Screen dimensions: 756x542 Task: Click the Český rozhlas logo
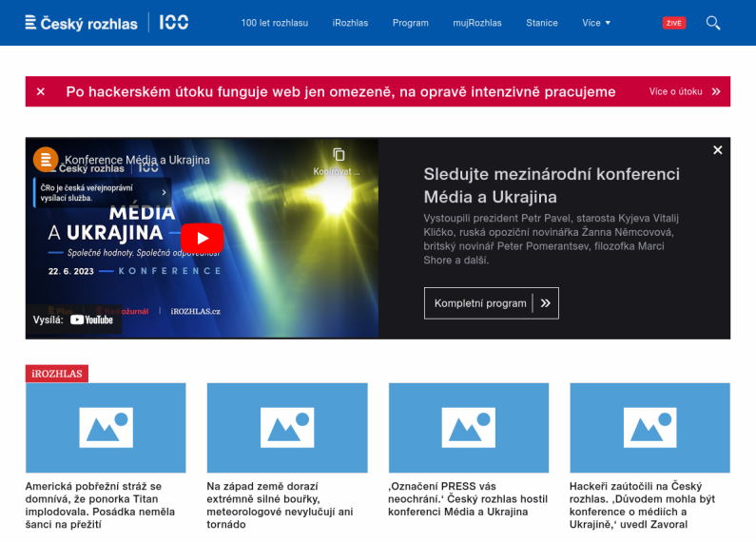click(81, 23)
